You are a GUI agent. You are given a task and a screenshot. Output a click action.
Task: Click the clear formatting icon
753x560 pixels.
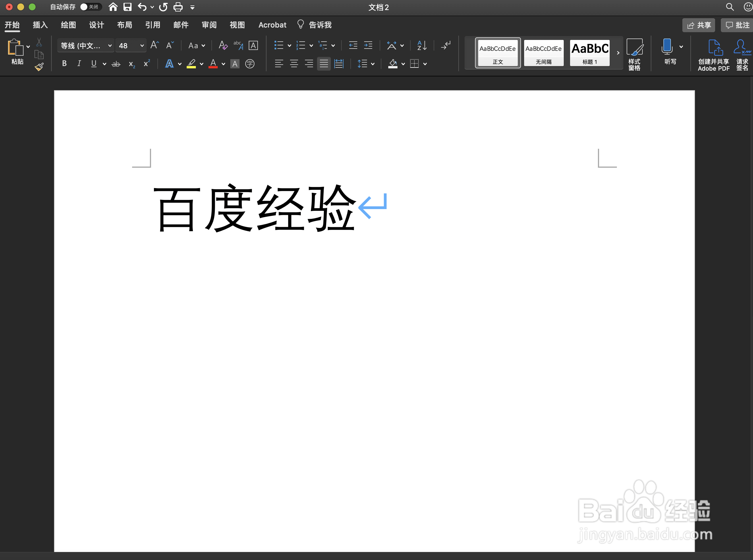coord(223,45)
